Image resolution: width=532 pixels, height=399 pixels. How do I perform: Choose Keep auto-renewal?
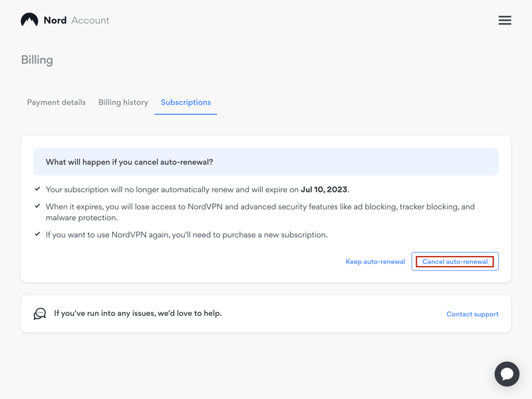(375, 261)
